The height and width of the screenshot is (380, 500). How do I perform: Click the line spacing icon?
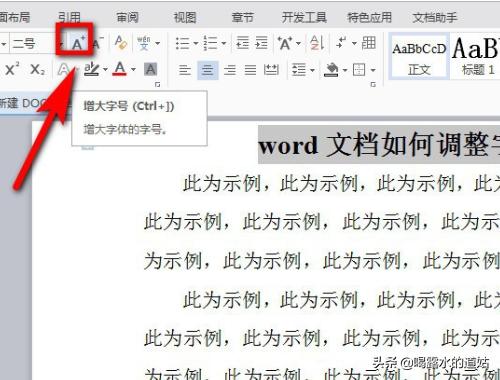tap(299, 70)
